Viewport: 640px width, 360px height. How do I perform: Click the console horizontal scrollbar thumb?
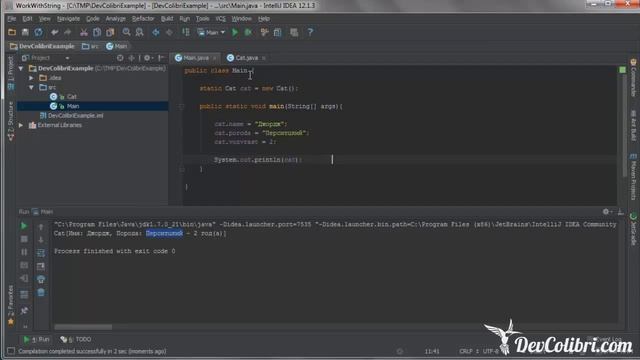[x=83, y=327]
